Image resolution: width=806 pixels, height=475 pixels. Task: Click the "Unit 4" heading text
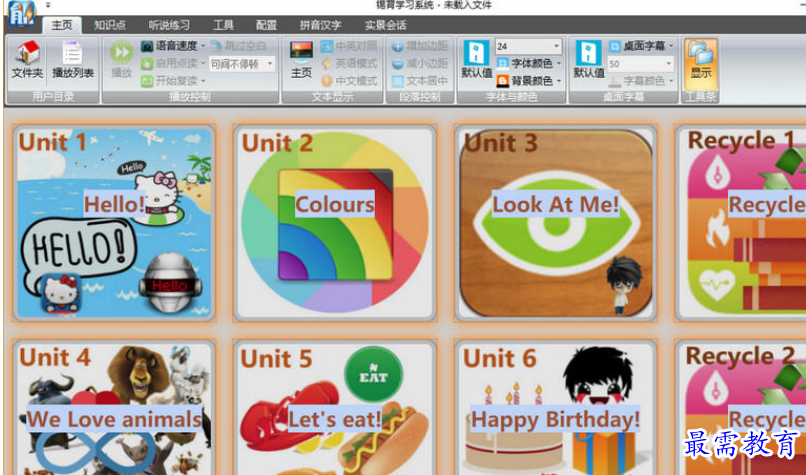click(x=55, y=357)
